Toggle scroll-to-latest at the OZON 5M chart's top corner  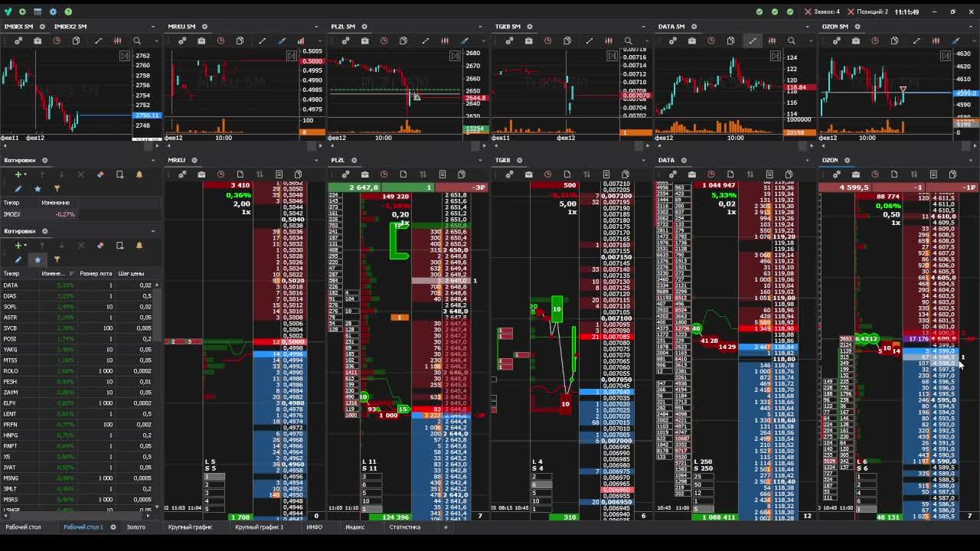944,56
